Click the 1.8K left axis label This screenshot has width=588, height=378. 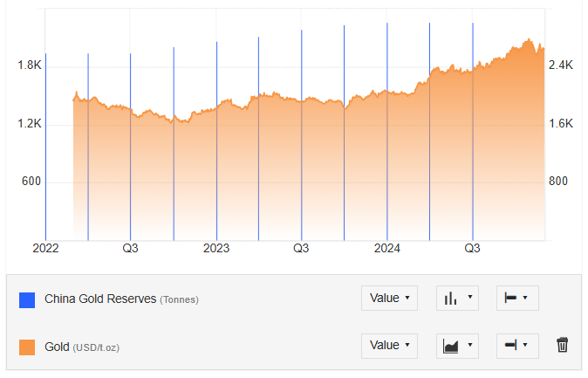click(x=30, y=65)
